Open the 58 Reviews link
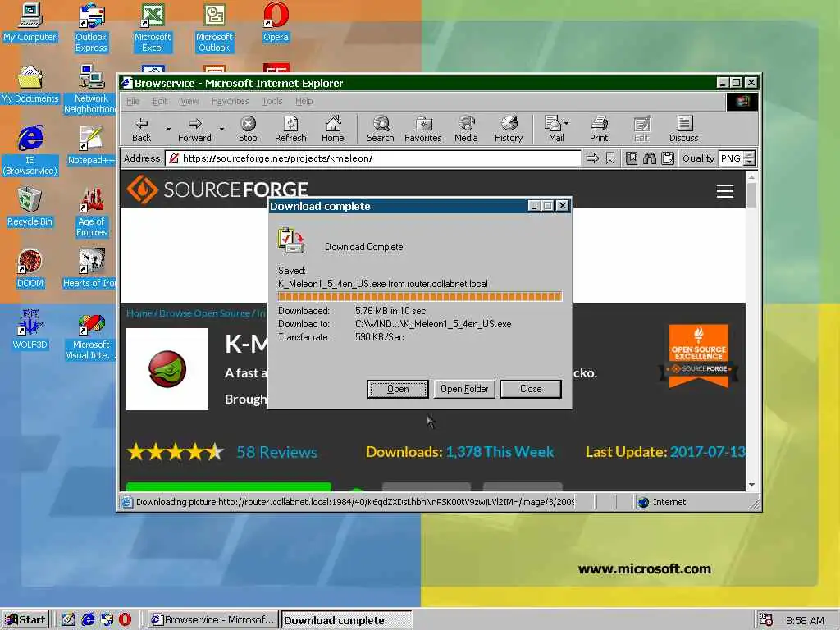The image size is (840, 630). 277,452
